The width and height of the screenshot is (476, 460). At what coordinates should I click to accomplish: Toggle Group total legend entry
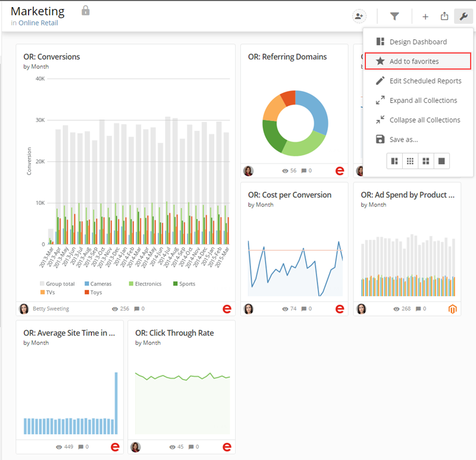(57, 284)
